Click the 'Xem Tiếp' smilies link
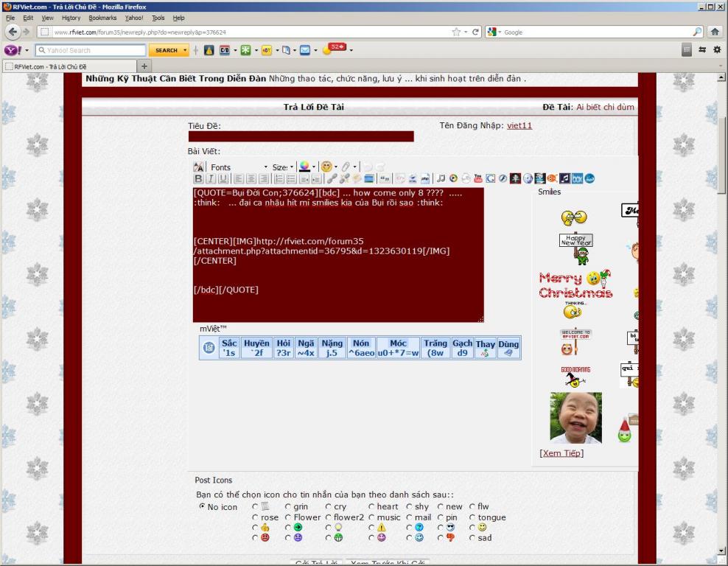The width and height of the screenshot is (728, 566). pyautogui.click(x=561, y=453)
